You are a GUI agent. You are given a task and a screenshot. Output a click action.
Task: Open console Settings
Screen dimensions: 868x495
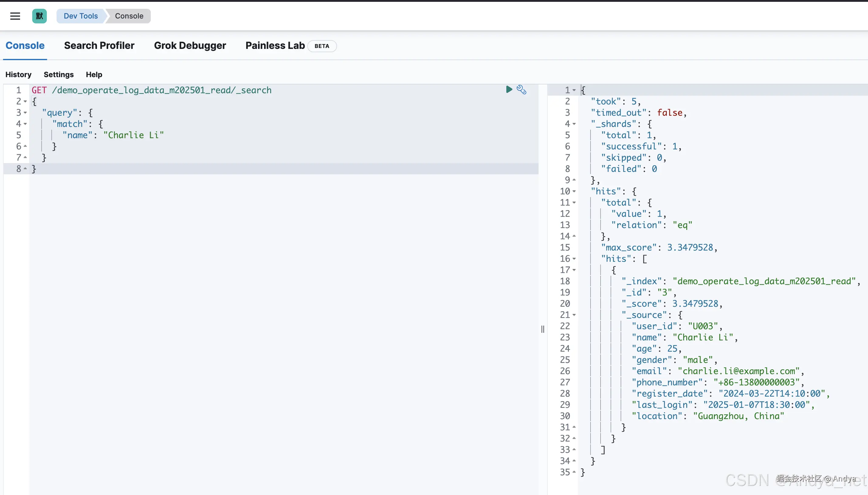tap(58, 74)
